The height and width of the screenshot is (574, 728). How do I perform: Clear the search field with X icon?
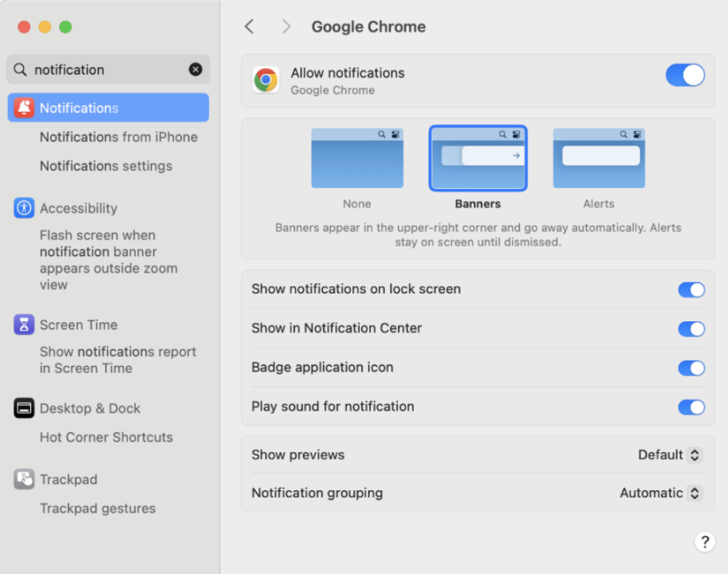coord(195,69)
